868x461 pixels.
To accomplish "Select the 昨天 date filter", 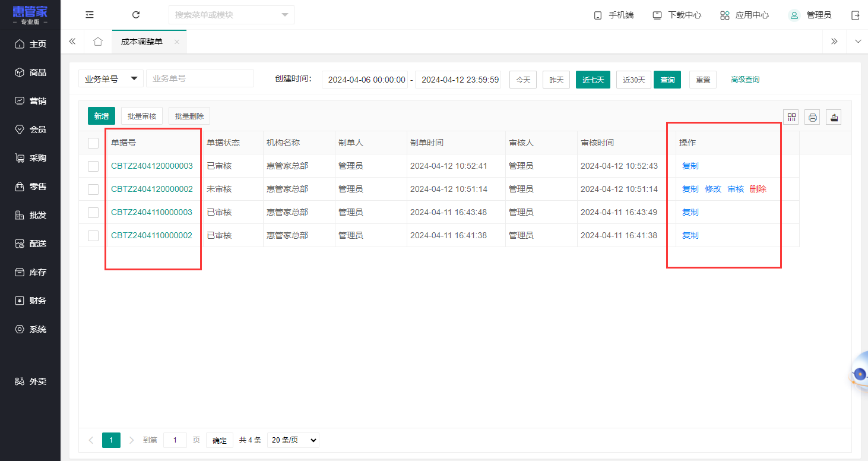I will (556, 80).
